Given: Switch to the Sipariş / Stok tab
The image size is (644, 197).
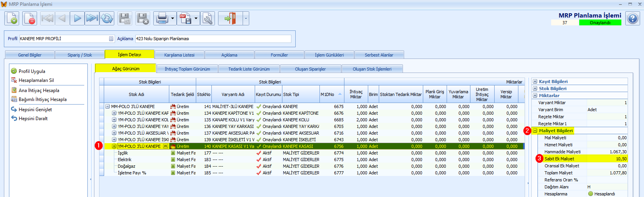Looking at the screenshot, I should (x=80, y=55).
